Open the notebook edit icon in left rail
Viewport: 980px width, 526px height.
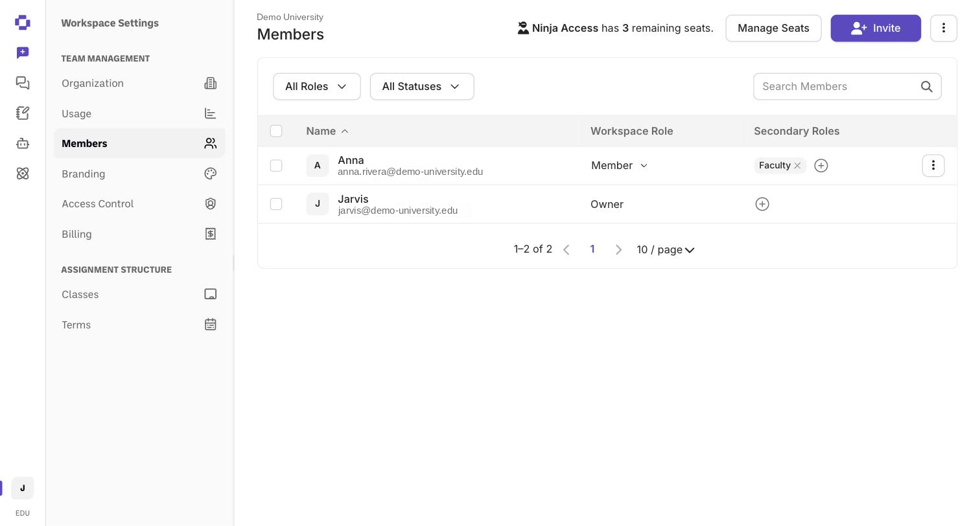click(x=23, y=113)
